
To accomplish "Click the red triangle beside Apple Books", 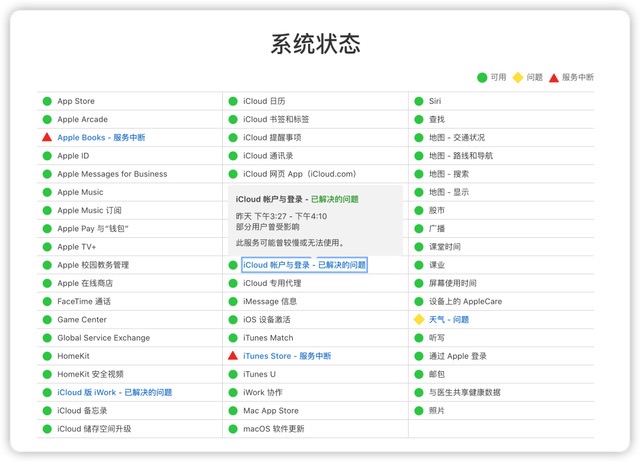I will 47,137.
